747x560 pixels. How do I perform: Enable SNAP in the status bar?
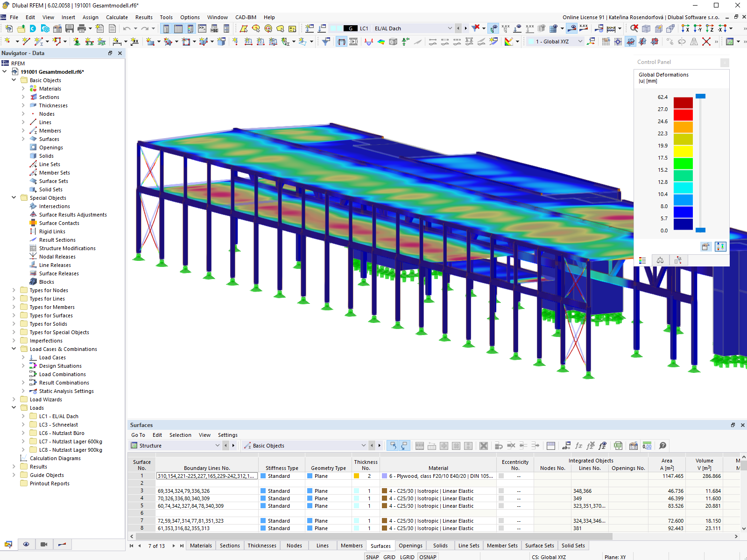point(373,557)
